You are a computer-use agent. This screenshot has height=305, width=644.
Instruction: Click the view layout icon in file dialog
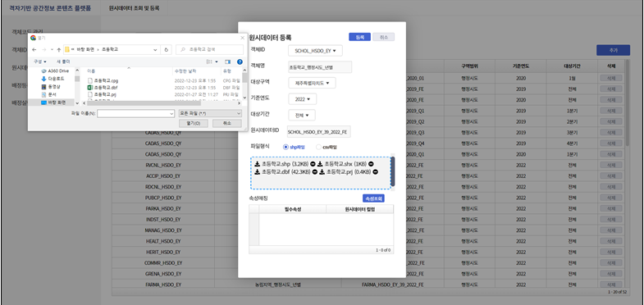point(209,61)
